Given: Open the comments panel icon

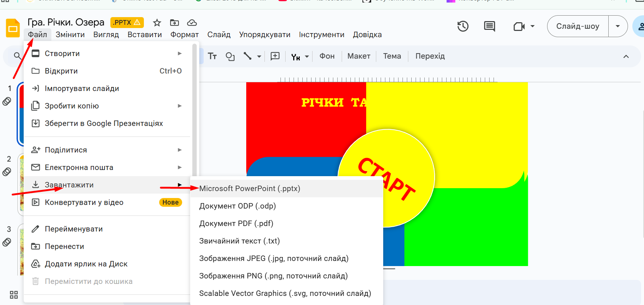Looking at the screenshot, I should (489, 26).
